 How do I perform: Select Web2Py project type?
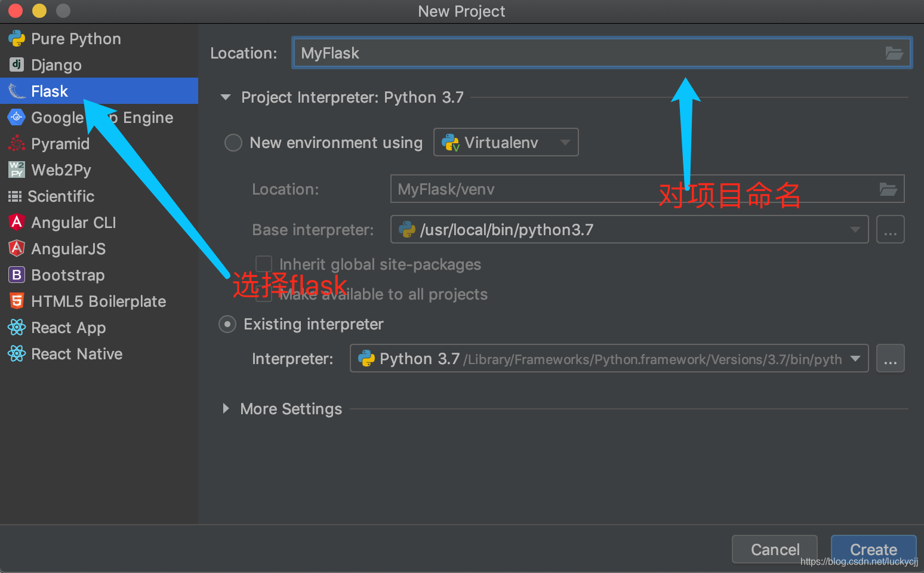pyautogui.click(x=99, y=170)
